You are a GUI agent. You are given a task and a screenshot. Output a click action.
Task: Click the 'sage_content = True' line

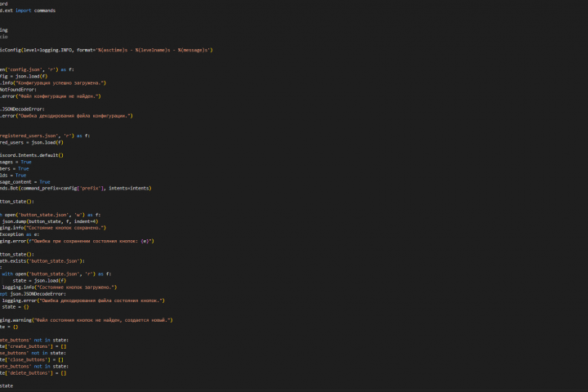[x=25, y=182]
